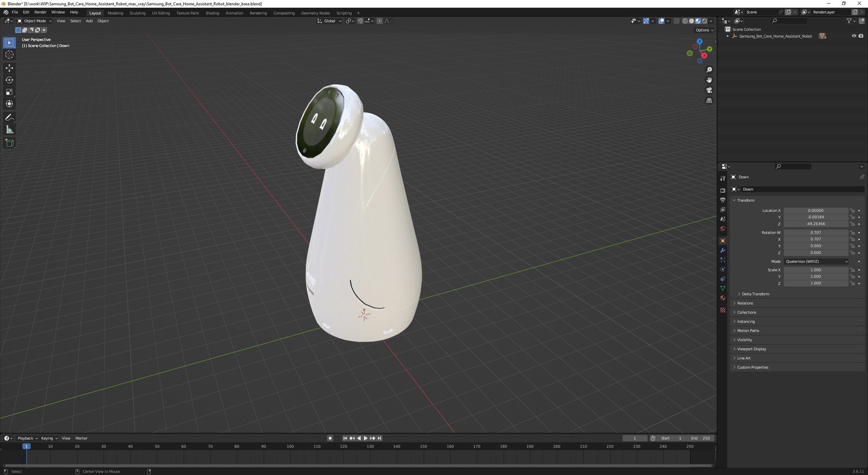Select the Add Cube tool
868x475 pixels.
coord(9,143)
